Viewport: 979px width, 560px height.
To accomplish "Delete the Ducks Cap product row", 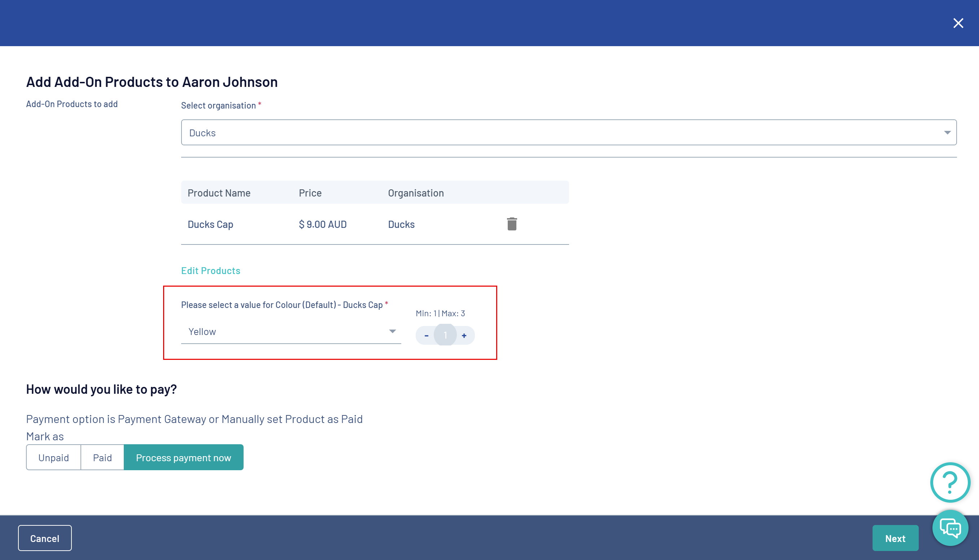I will tap(512, 224).
